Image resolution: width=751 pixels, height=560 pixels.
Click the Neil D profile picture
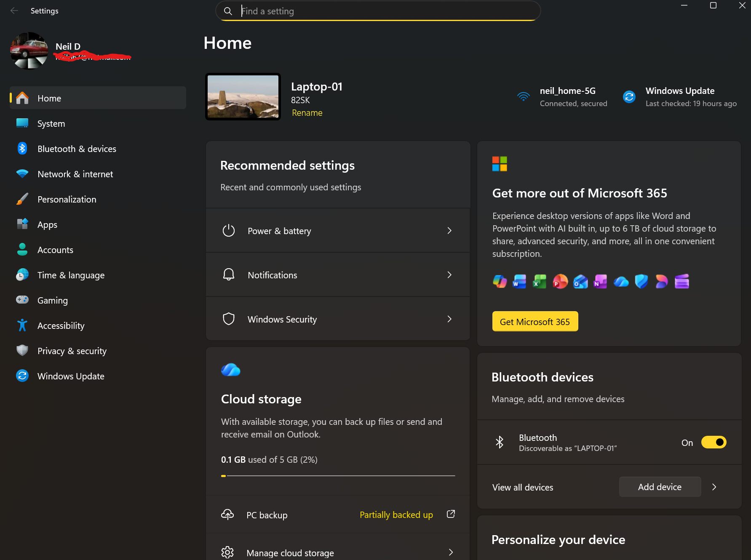point(29,51)
